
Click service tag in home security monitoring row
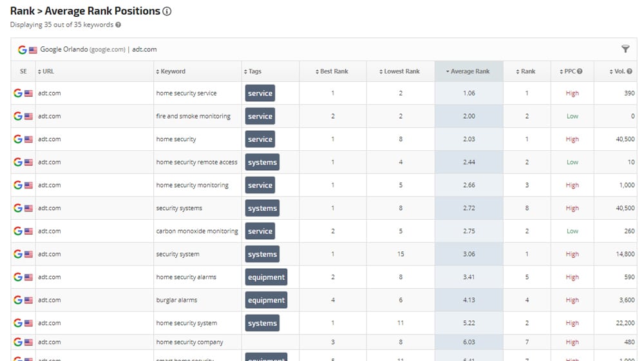click(260, 185)
